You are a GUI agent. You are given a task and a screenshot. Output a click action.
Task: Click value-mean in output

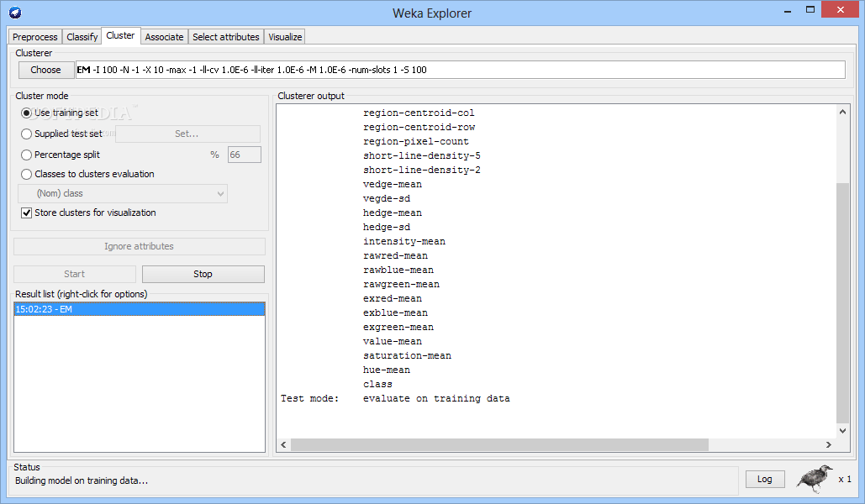point(393,343)
